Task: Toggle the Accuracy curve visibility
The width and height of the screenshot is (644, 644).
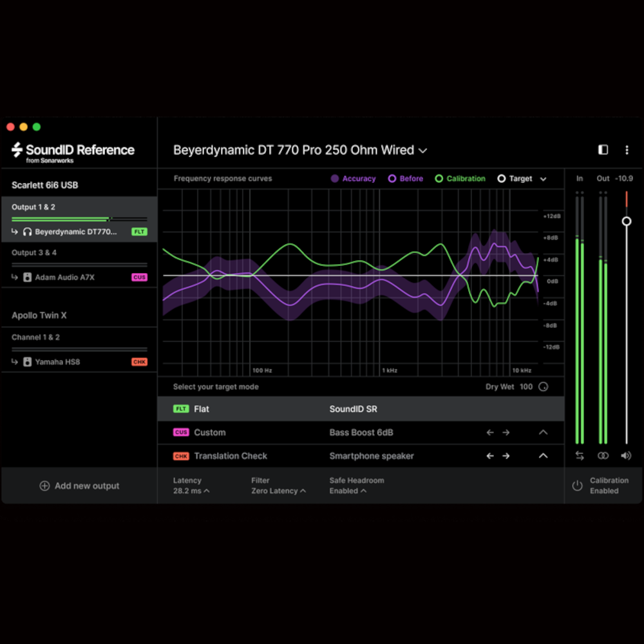Action: [353, 178]
